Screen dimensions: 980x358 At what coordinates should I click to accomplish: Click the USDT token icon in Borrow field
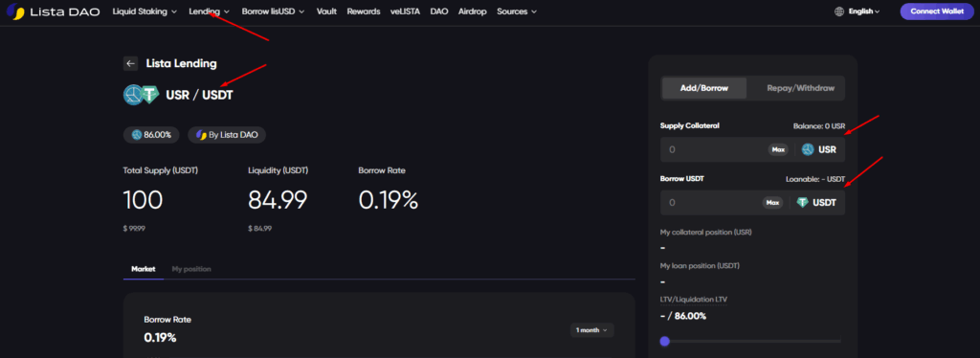click(x=802, y=202)
